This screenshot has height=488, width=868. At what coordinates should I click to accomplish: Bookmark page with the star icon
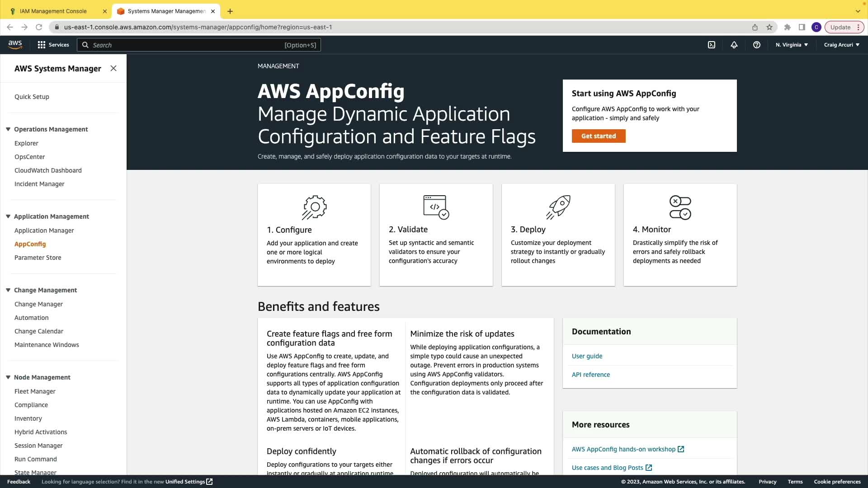(x=769, y=27)
